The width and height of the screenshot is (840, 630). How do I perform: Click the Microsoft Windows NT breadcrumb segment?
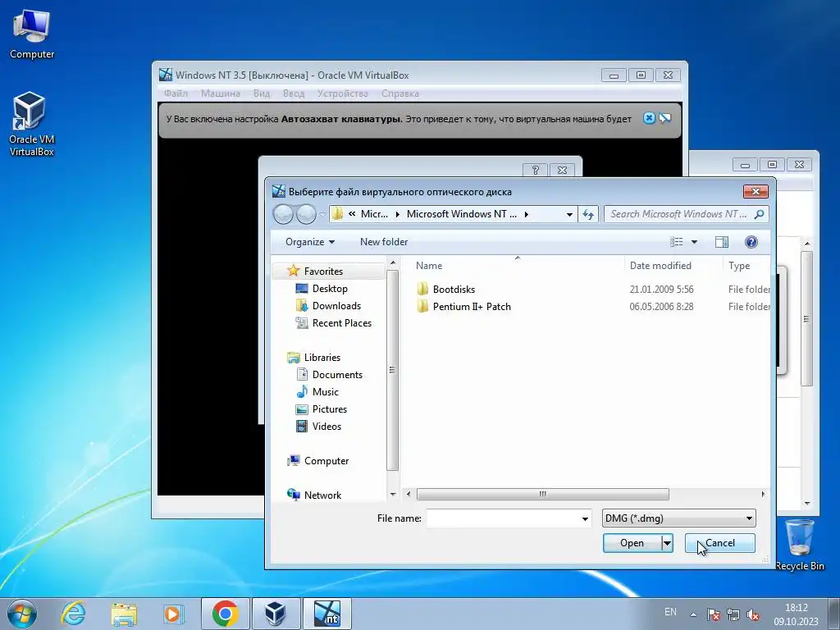pyautogui.click(x=462, y=214)
